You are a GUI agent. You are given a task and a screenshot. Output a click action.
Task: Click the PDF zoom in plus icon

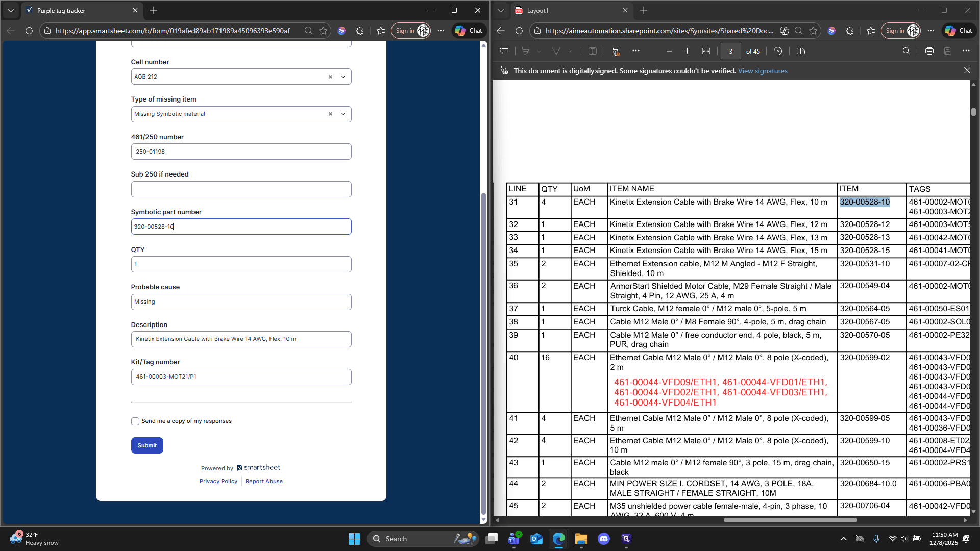click(687, 51)
